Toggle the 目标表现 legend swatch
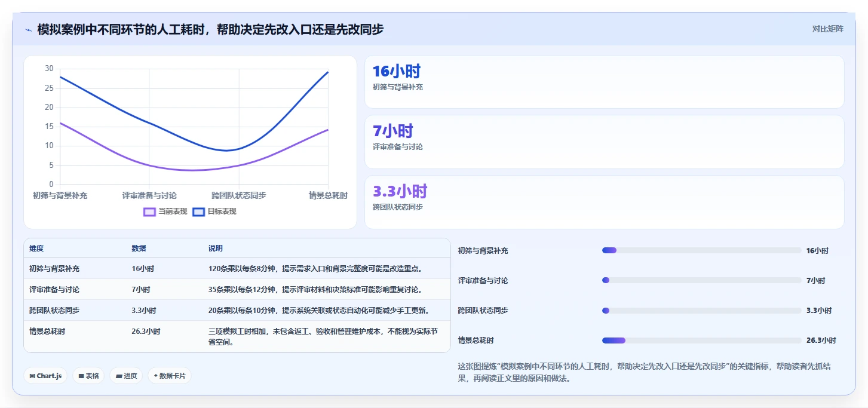The height and width of the screenshot is (408, 868). [x=198, y=211]
